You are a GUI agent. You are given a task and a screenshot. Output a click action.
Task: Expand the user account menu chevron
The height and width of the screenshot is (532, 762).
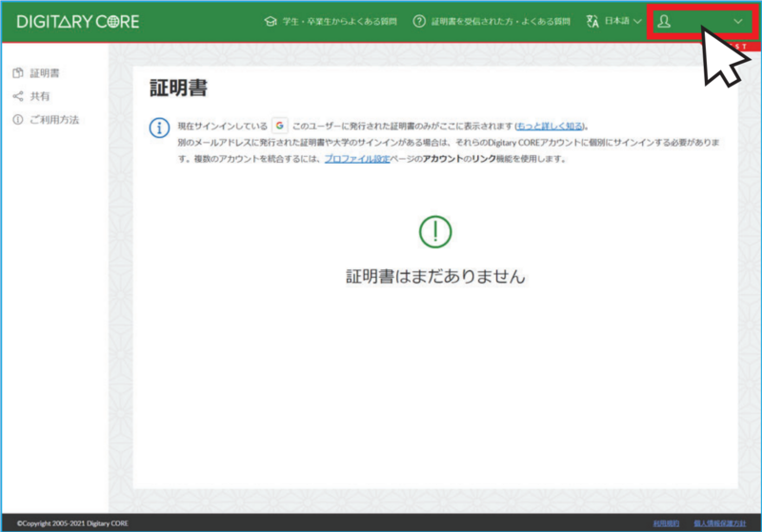click(x=738, y=21)
